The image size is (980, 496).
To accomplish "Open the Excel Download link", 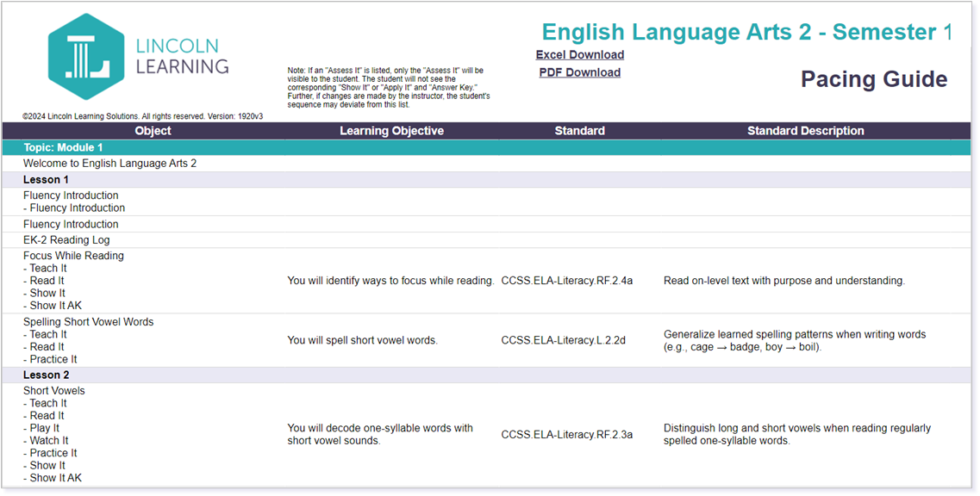I will 579,55.
